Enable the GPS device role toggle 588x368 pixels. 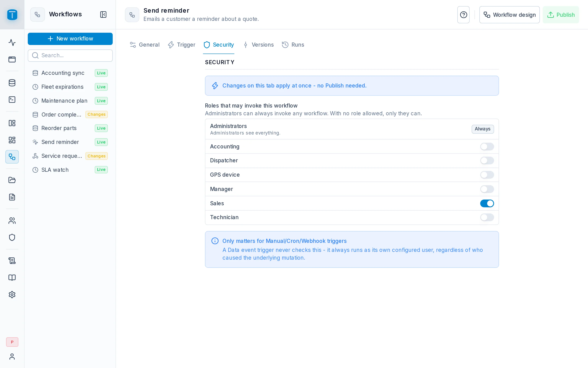[487, 175]
